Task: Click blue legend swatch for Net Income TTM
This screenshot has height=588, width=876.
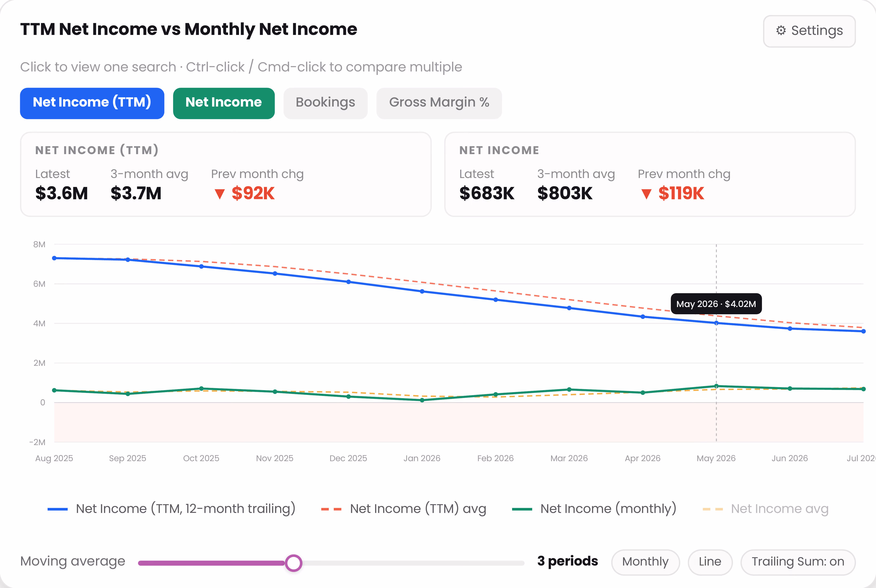Action: 57,509
